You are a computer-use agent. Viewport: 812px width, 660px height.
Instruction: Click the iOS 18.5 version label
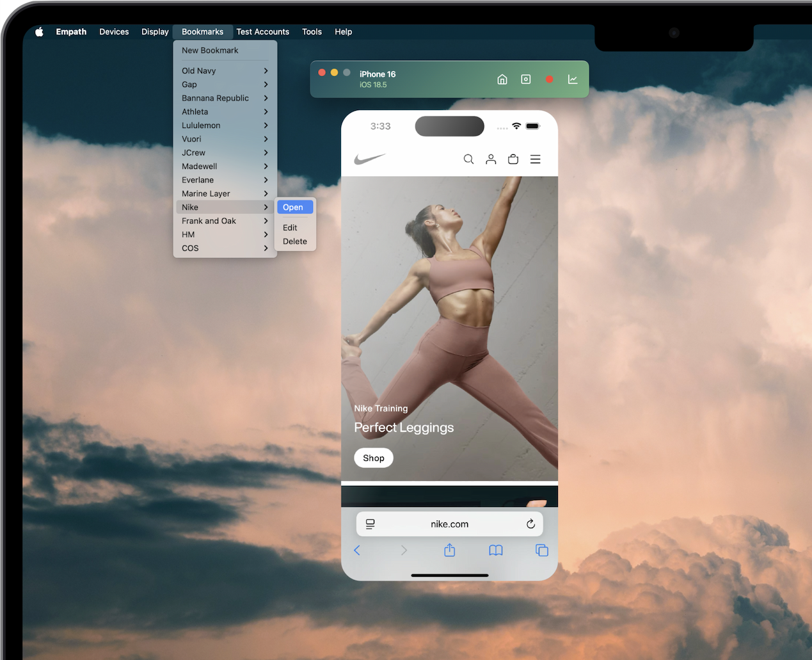point(373,85)
